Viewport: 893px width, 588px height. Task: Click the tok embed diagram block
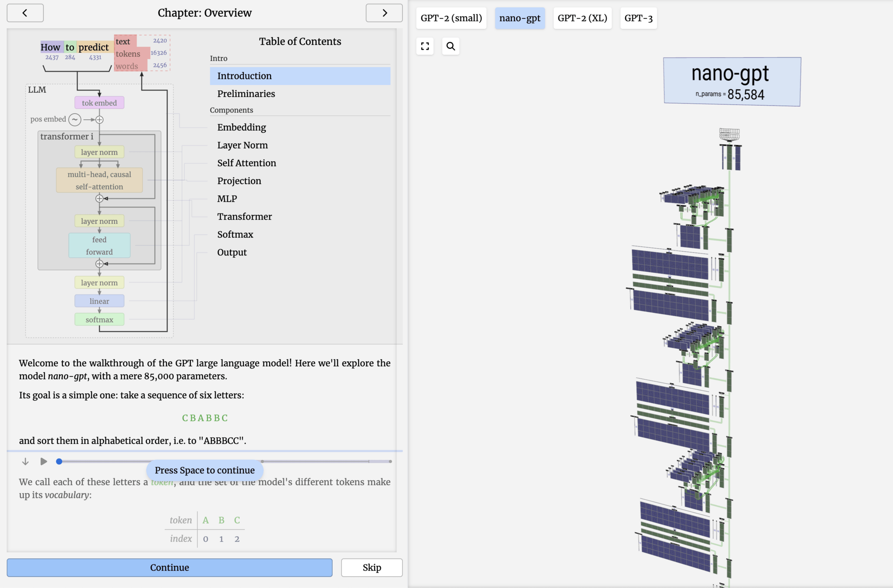[x=99, y=103]
